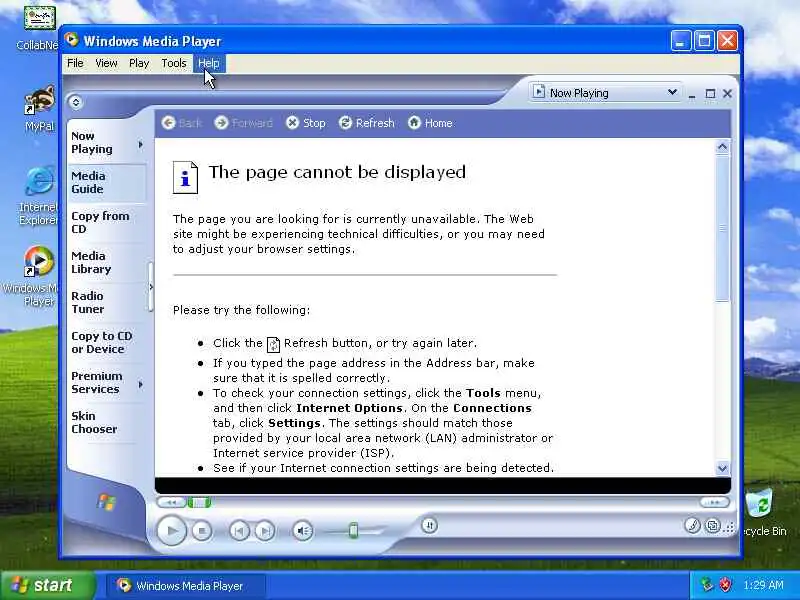The width and height of the screenshot is (800, 600).
Task: Expand the Premium Services submenu arrow
Action: [141, 384]
